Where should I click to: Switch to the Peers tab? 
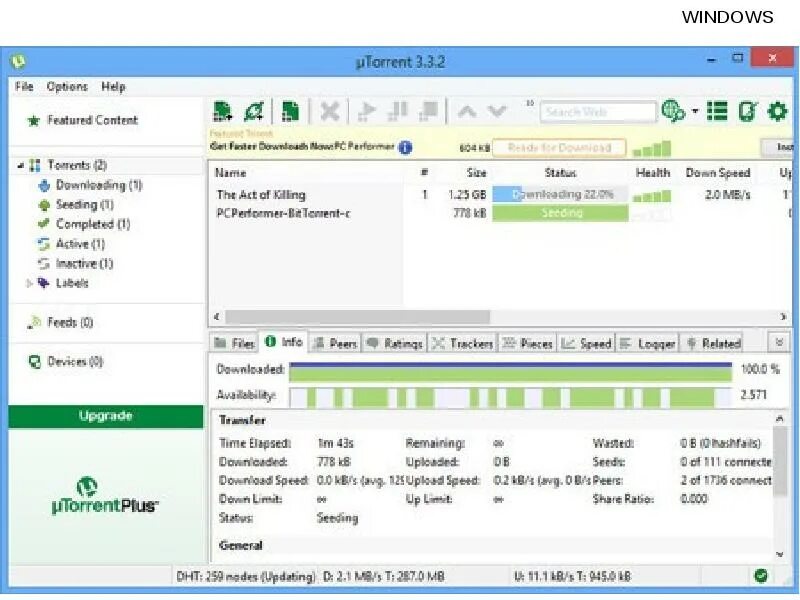[335, 343]
